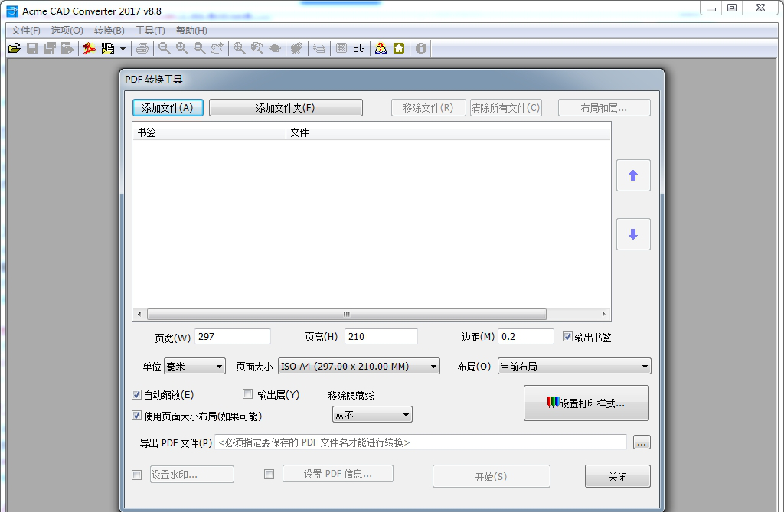This screenshot has height=532, width=784.
Task: Toggle the 输出书签 checkbox
Action: click(567, 337)
